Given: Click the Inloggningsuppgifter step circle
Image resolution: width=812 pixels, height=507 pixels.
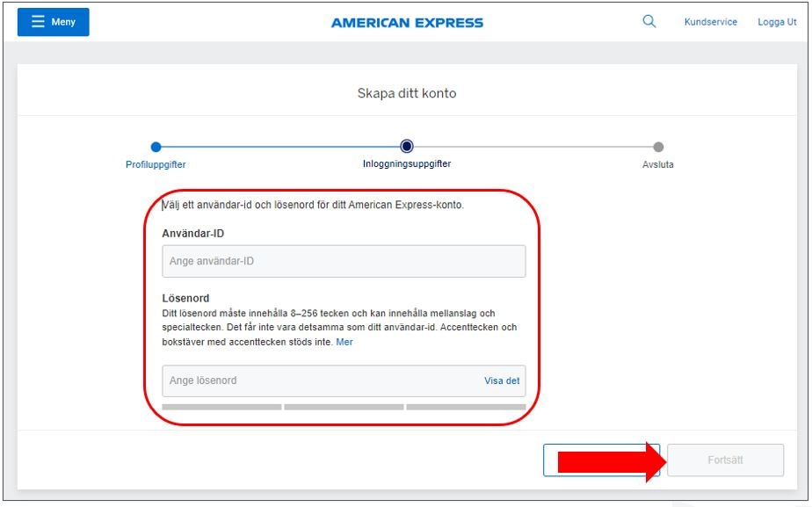Looking at the screenshot, I should (407, 147).
